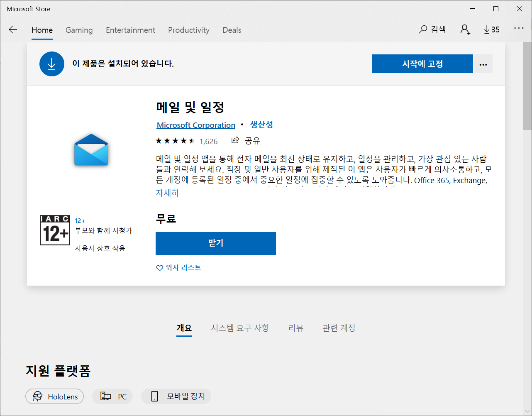Image resolution: width=532 pixels, height=416 pixels.
Task: Open the Microsoft Corporation publisher link
Action: (x=196, y=125)
